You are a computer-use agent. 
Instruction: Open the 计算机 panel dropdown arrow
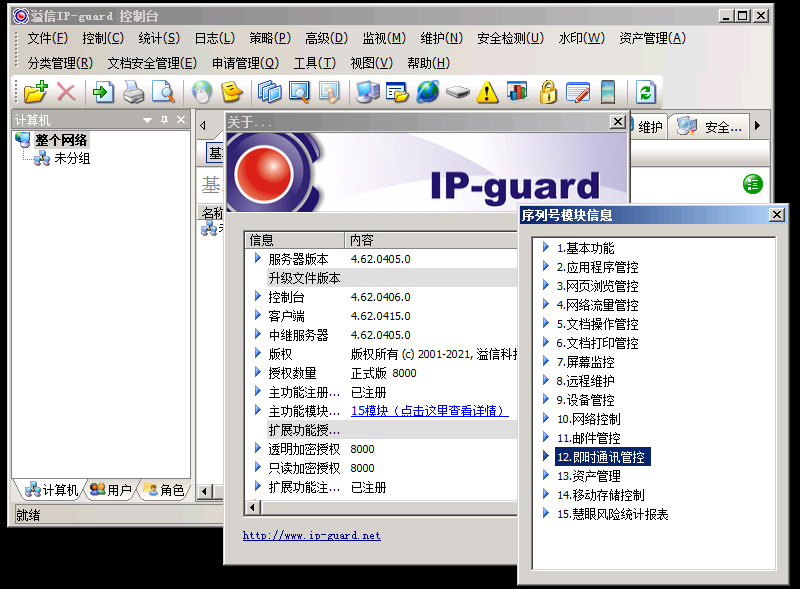147,120
